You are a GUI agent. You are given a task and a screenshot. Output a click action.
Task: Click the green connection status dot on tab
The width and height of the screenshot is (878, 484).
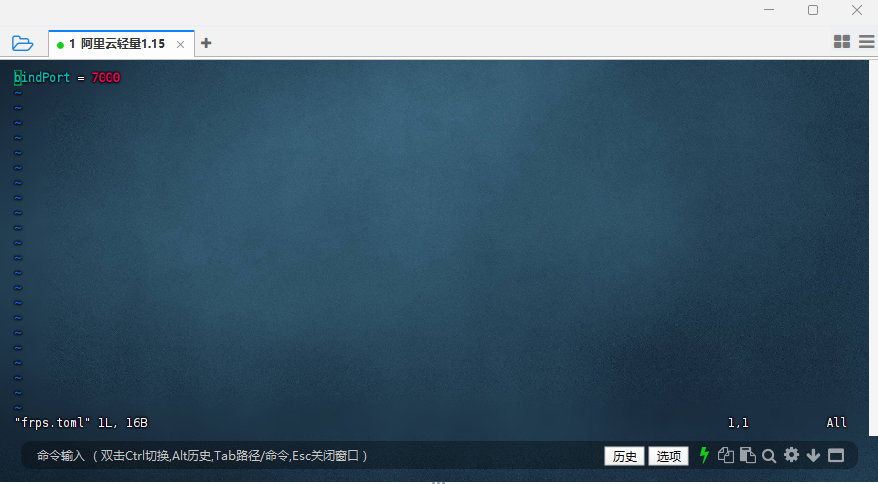tap(60, 45)
